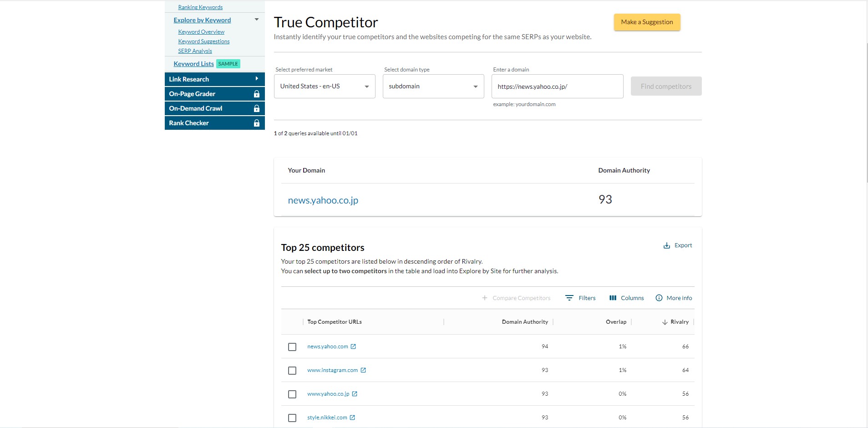Image resolution: width=868 pixels, height=428 pixels.
Task: Click the Rank Checker lock icon
Action: pyautogui.click(x=257, y=123)
